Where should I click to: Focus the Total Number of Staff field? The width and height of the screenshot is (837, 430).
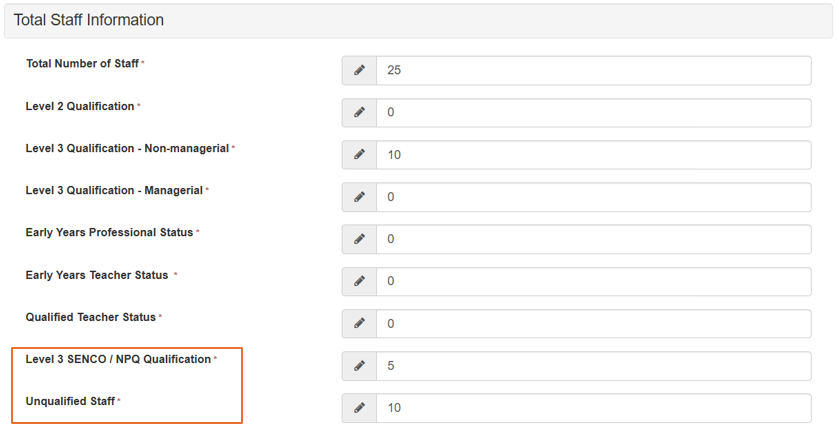pyautogui.click(x=593, y=71)
